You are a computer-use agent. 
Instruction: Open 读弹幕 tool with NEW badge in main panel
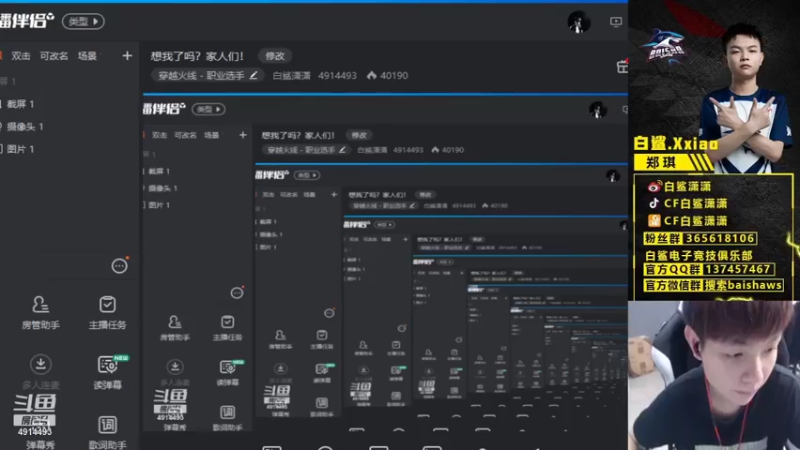point(107,372)
